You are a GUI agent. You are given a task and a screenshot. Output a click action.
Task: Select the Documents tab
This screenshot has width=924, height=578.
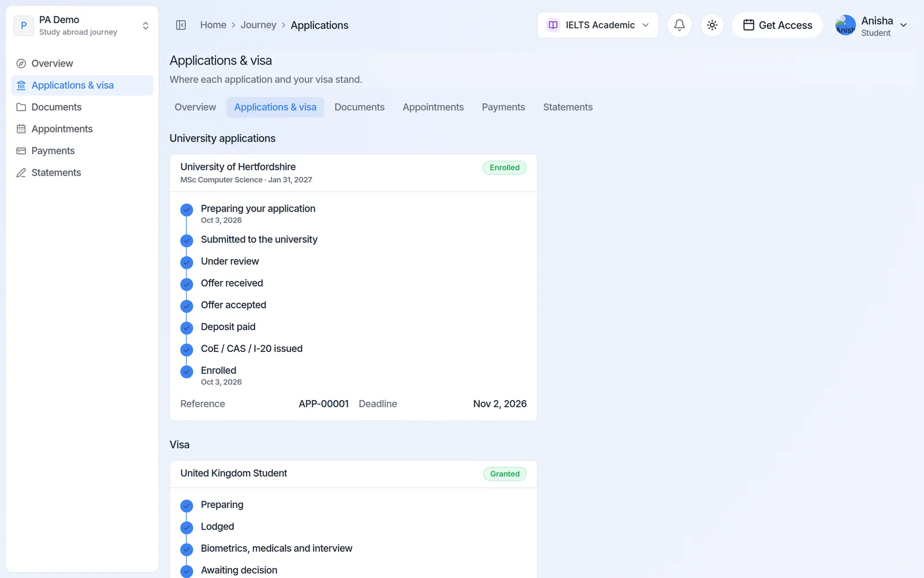point(359,108)
